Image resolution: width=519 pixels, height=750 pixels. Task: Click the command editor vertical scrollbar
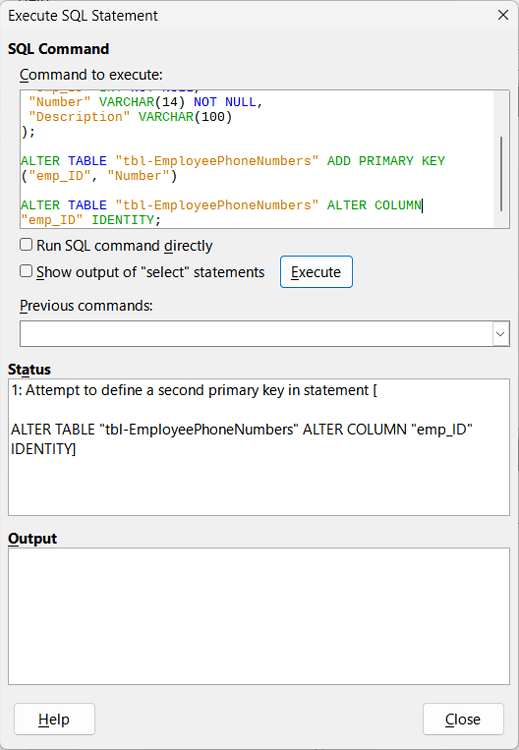(x=501, y=174)
